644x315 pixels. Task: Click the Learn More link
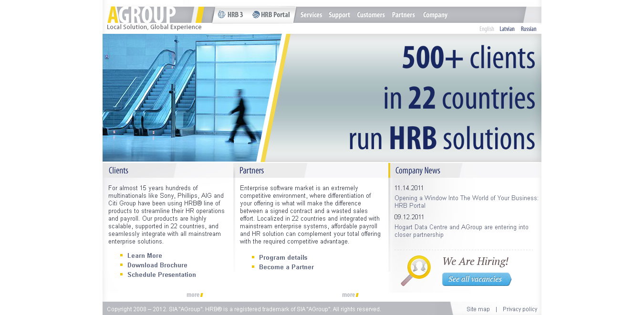pyautogui.click(x=145, y=256)
